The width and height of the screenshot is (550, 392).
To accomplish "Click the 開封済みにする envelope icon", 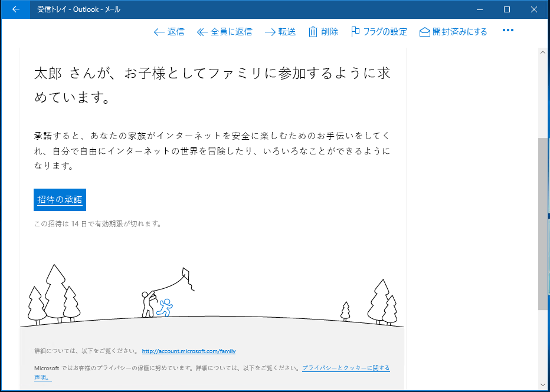I will pos(425,31).
